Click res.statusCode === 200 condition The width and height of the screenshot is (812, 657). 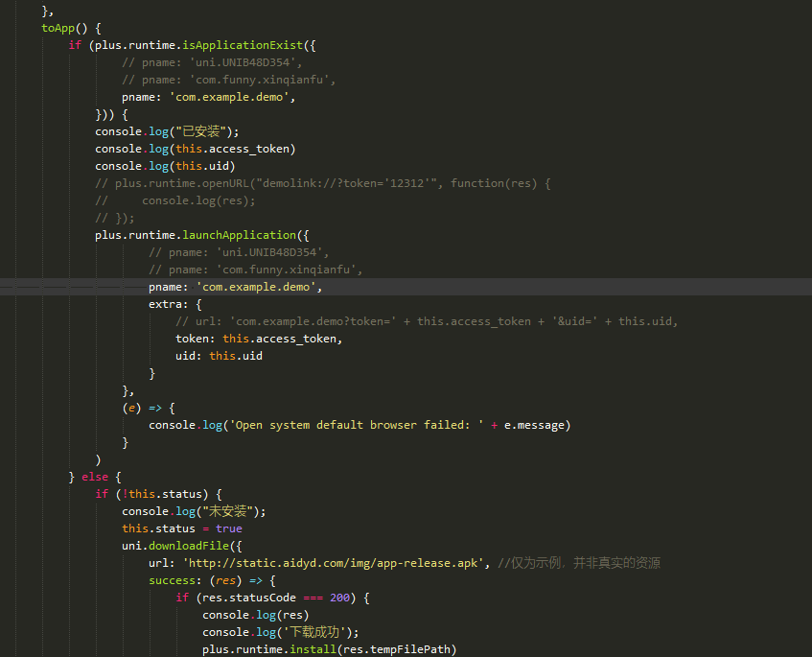click(x=275, y=598)
